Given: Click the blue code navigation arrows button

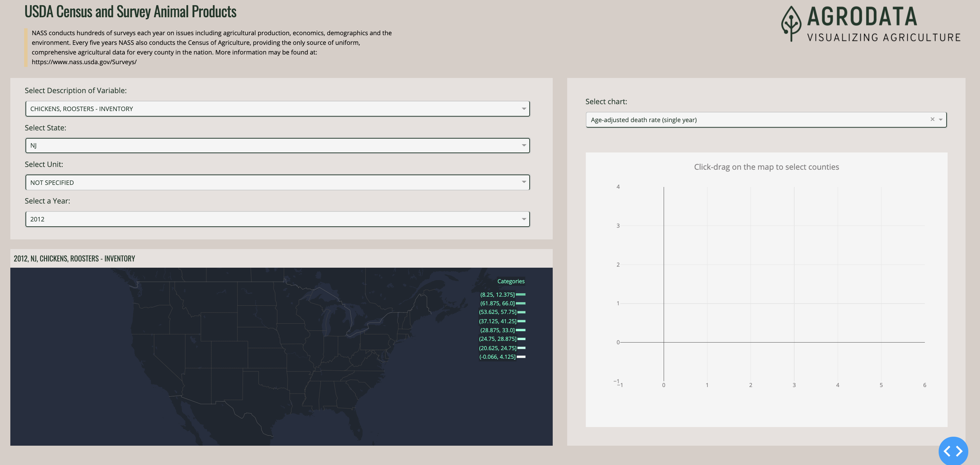Looking at the screenshot, I should pyautogui.click(x=953, y=451).
